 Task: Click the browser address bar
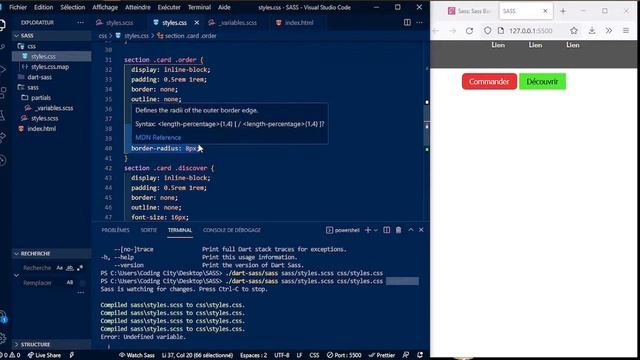[x=530, y=31]
